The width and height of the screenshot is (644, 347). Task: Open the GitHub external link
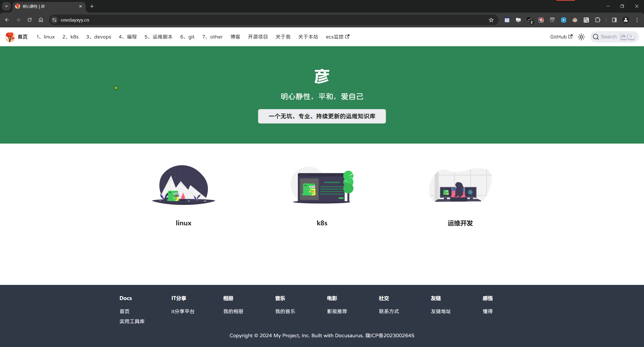click(561, 37)
